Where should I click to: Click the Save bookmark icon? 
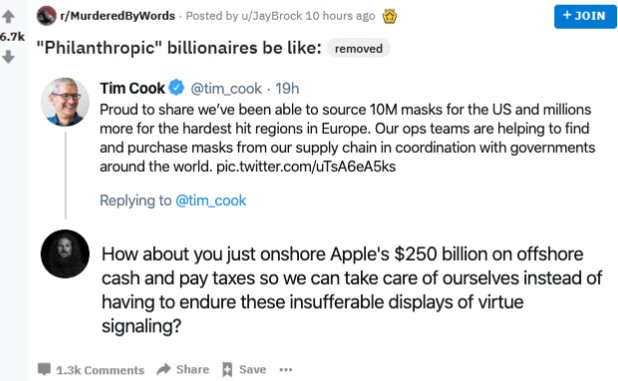tap(227, 370)
